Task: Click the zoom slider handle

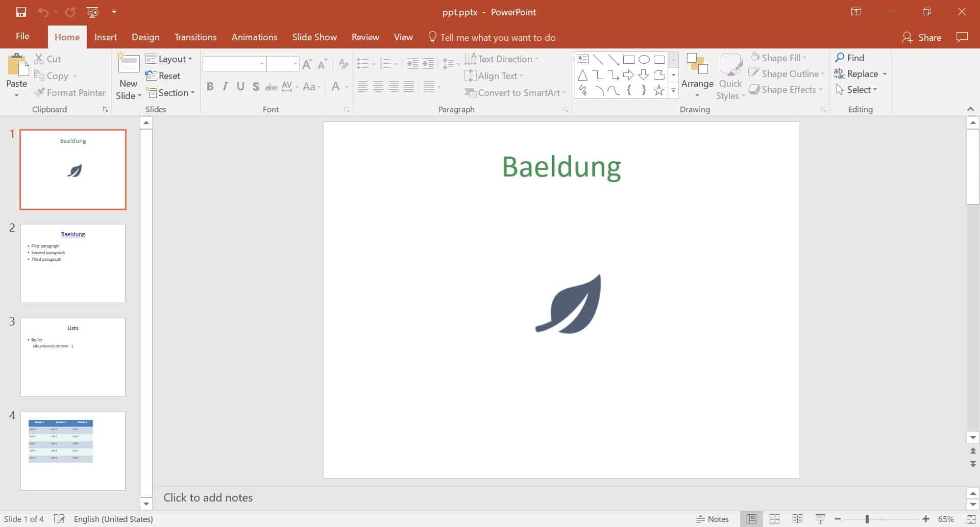Action: (867, 519)
